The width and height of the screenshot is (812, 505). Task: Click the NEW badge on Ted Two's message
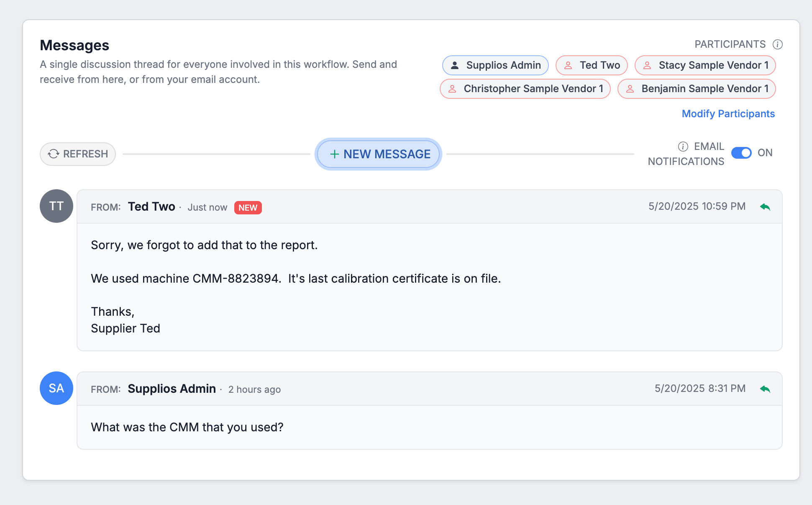pos(248,207)
